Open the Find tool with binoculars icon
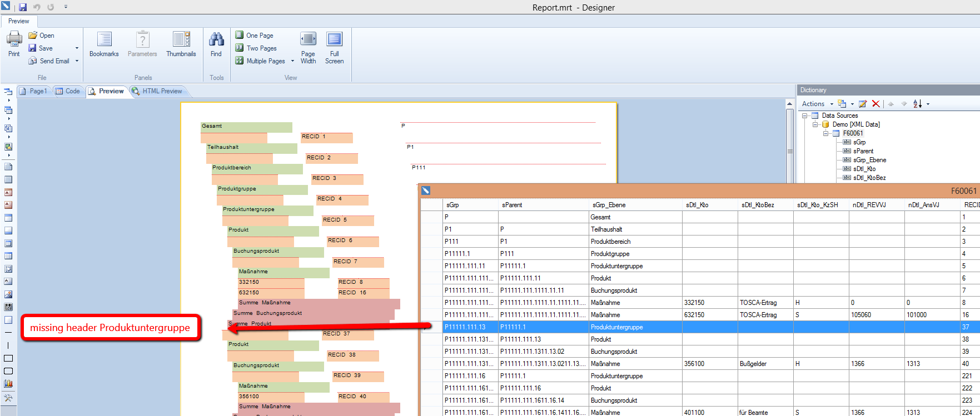Viewport: 980px width, 416px height. pyautogui.click(x=216, y=44)
